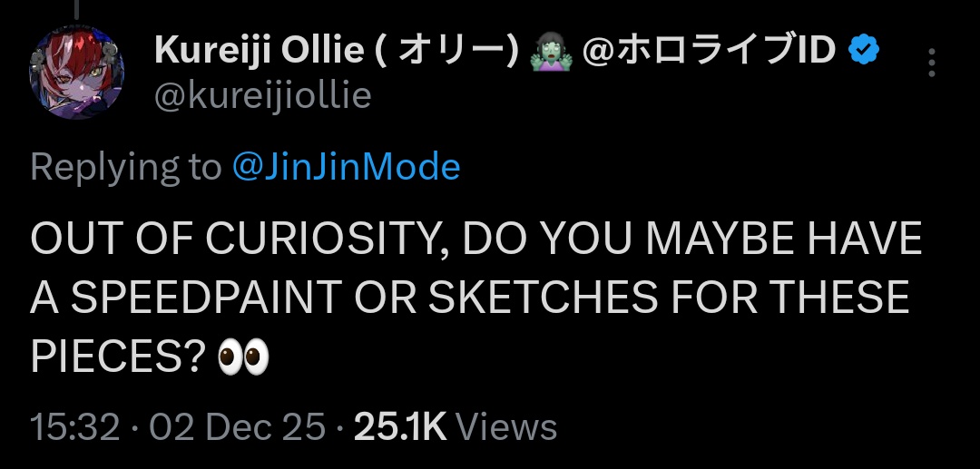Click the Kureiji Ollie display name

tap(257, 52)
